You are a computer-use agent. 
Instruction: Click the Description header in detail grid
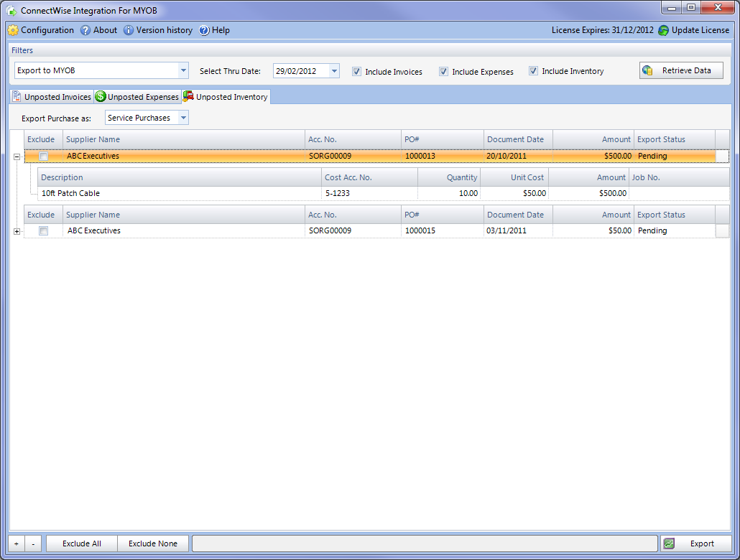pos(180,177)
